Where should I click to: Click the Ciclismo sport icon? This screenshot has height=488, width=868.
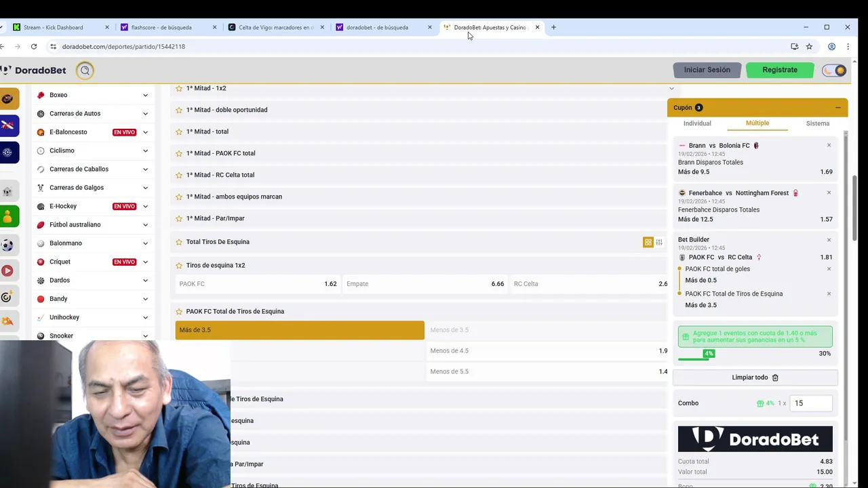41,150
